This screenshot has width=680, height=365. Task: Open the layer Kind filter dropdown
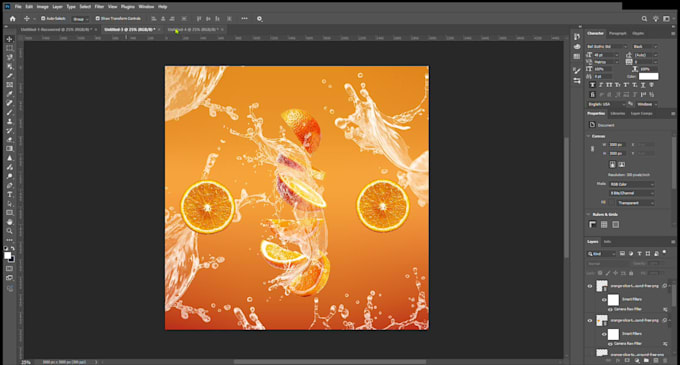[x=602, y=254]
